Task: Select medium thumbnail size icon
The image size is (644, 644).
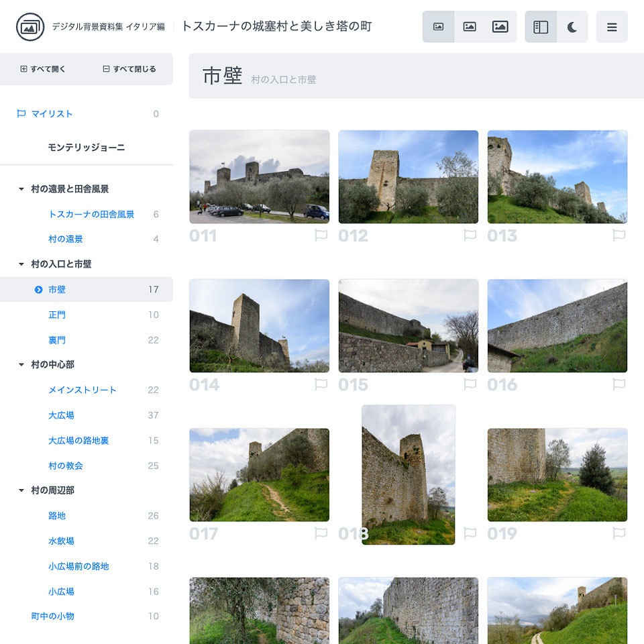Action: (x=470, y=27)
